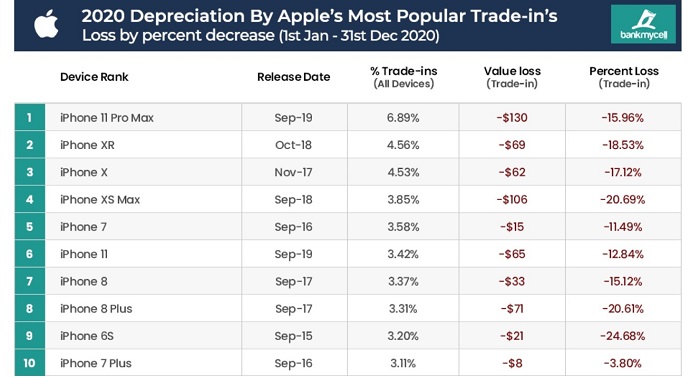
Task: Select the iPhone 11 trade-in share 3.42%
Action: [403, 254]
